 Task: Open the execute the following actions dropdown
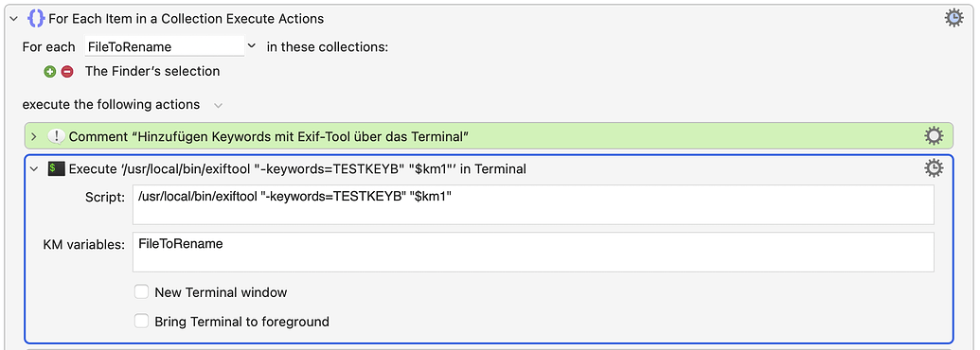(218, 105)
